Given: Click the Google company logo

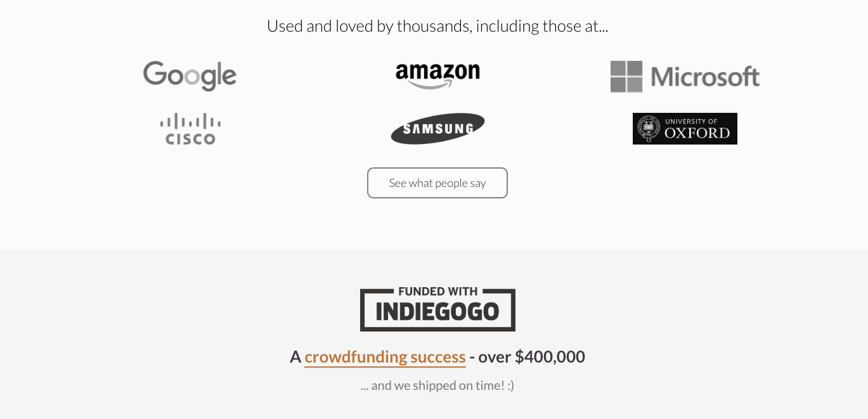Looking at the screenshot, I should 190,75.
